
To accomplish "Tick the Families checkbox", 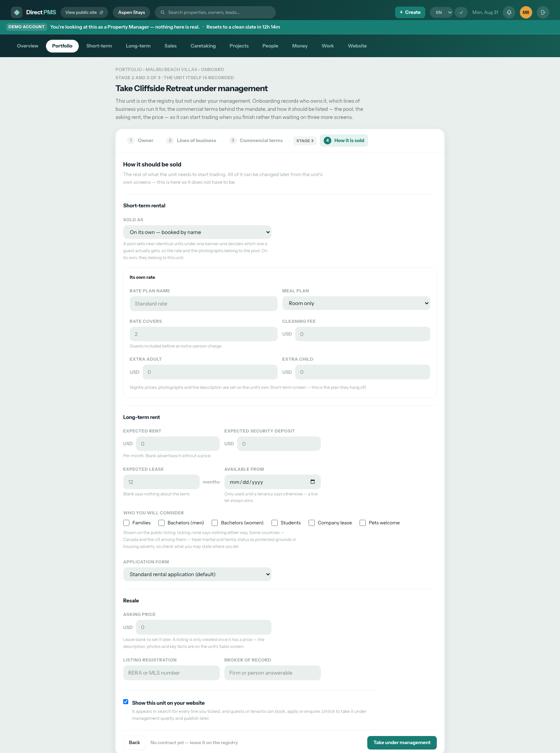I will point(126,523).
